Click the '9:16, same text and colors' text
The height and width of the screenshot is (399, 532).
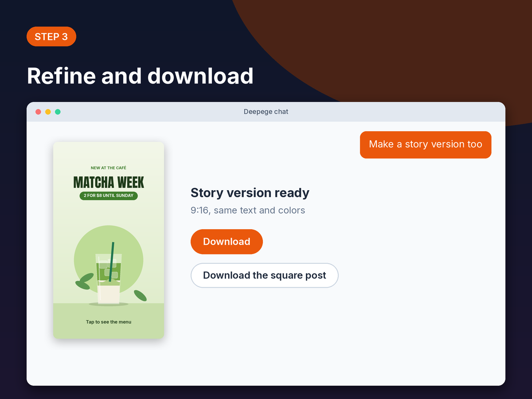coord(248,210)
